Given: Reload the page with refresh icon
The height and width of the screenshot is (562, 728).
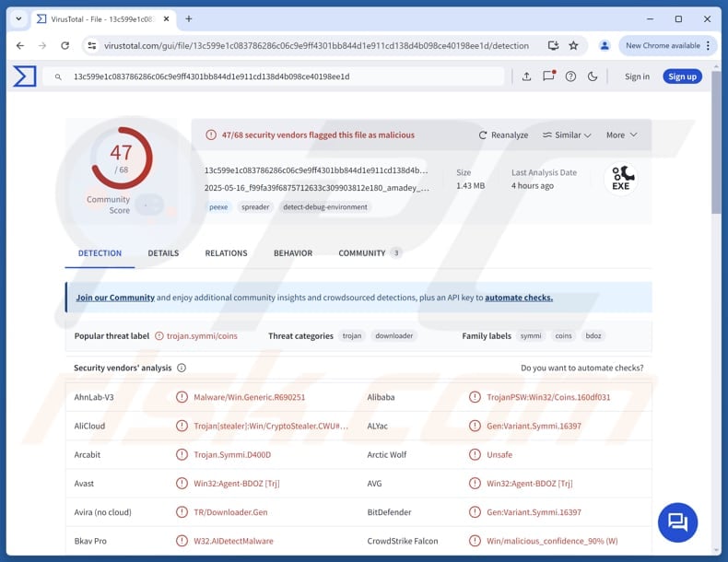Looking at the screenshot, I should tap(65, 45).
